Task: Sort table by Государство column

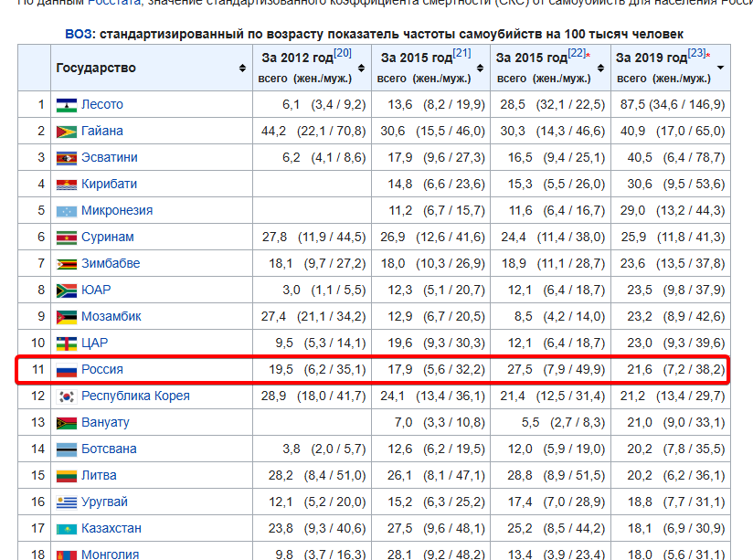Action: pyautogui.click(x=242, y=69)
